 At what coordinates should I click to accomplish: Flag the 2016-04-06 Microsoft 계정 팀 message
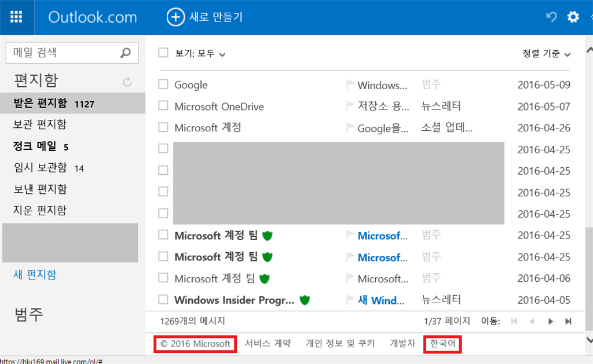(x=350, y=278)
